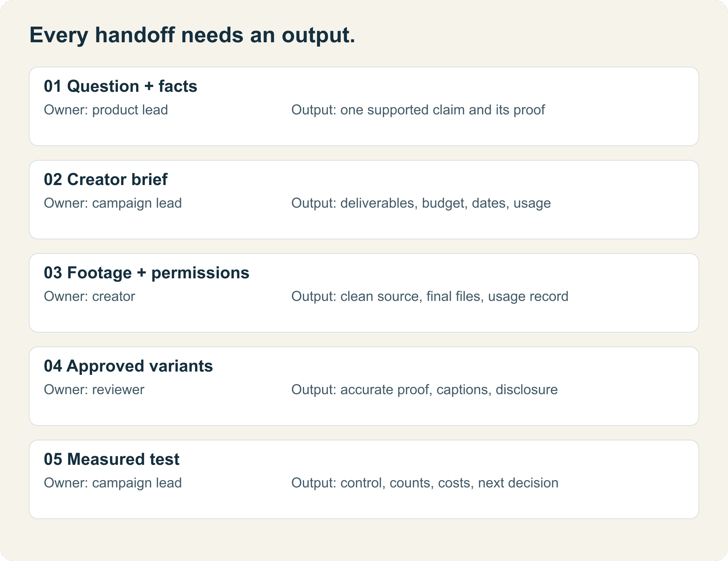Click the '02 Creator brief' title
The image size is (728, 561).
[106, 180]
